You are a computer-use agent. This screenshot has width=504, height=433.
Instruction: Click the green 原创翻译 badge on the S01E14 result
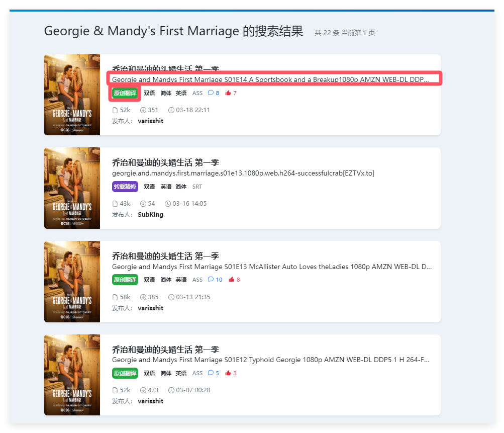click(x=125, y=93)
